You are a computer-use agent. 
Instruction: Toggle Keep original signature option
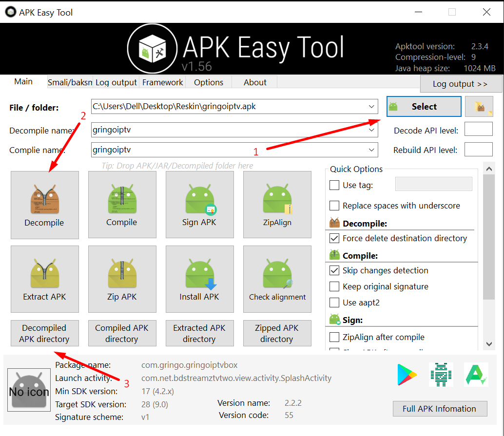(x=334, y=286)
